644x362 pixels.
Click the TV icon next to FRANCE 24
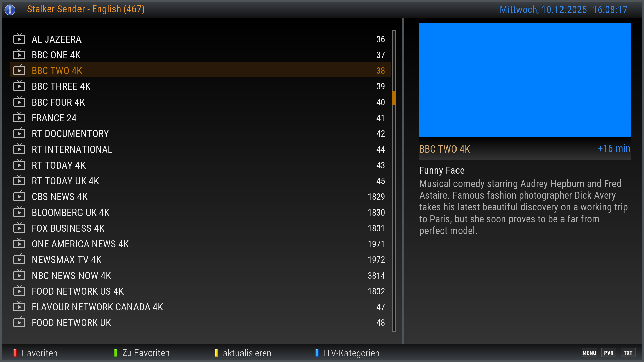pos(19,118)
